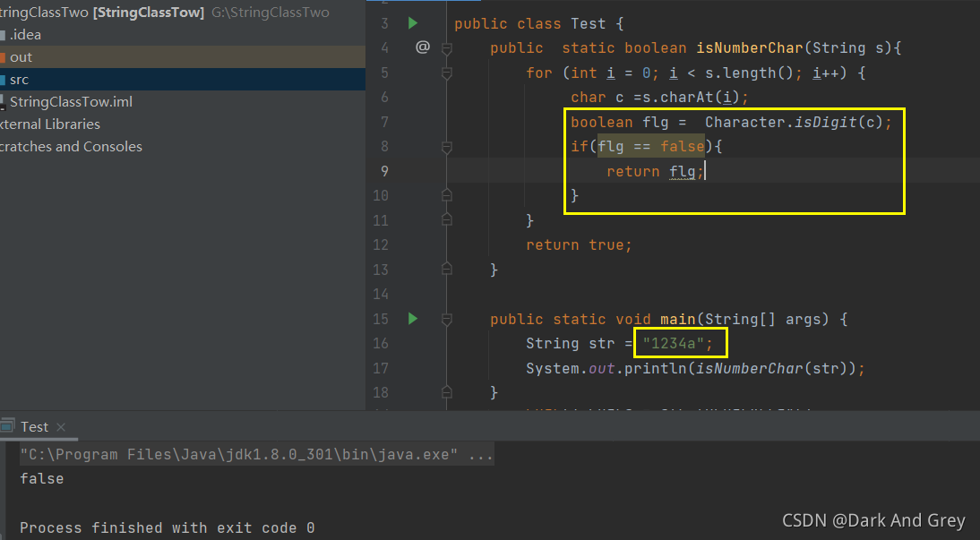This screenshot has height=540, width=980.
Task: Collapse the if block fold on line 8
Action: point(447,147)
